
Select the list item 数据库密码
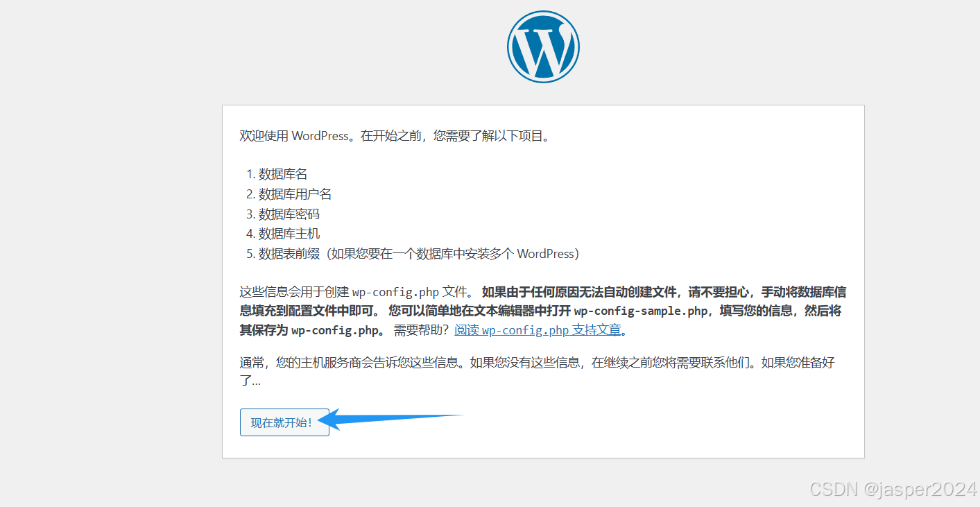point(289,214)
